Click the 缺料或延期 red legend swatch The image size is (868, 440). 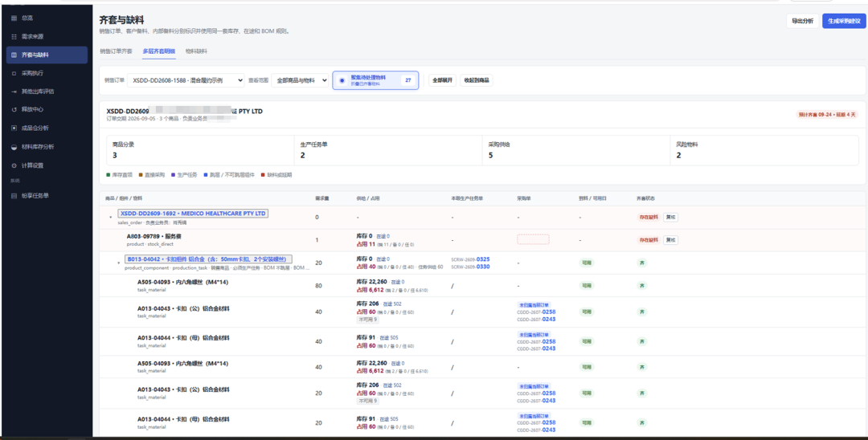click(262, 175)
